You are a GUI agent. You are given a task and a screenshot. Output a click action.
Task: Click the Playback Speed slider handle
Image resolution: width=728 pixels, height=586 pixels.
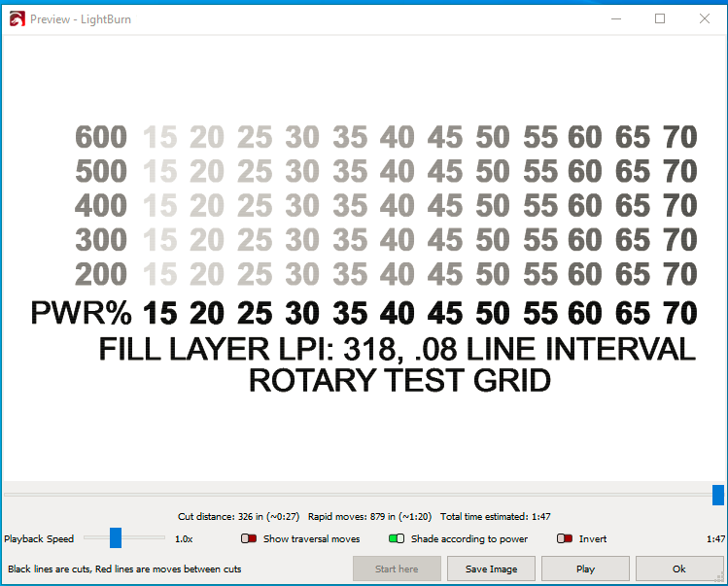pyautogui.click(x=116, y=537)
